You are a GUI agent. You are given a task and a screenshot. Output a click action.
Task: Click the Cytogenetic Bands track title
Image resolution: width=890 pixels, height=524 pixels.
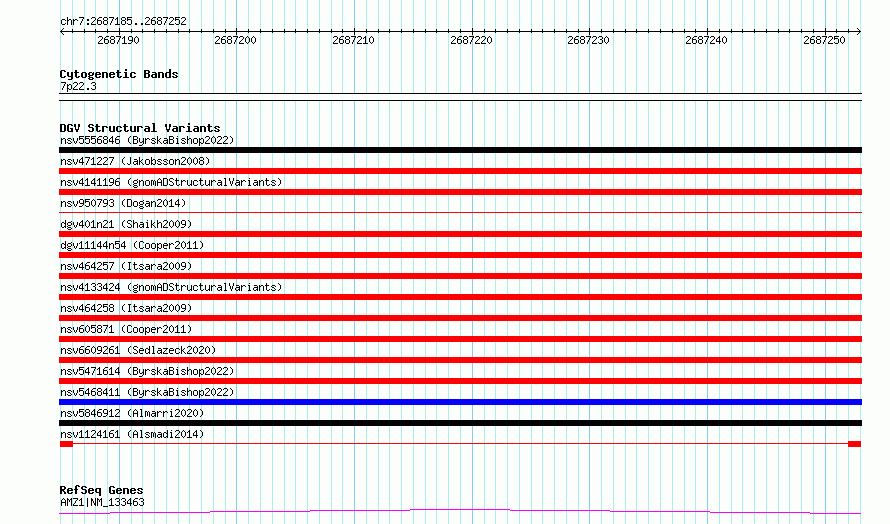coord(119,74)
